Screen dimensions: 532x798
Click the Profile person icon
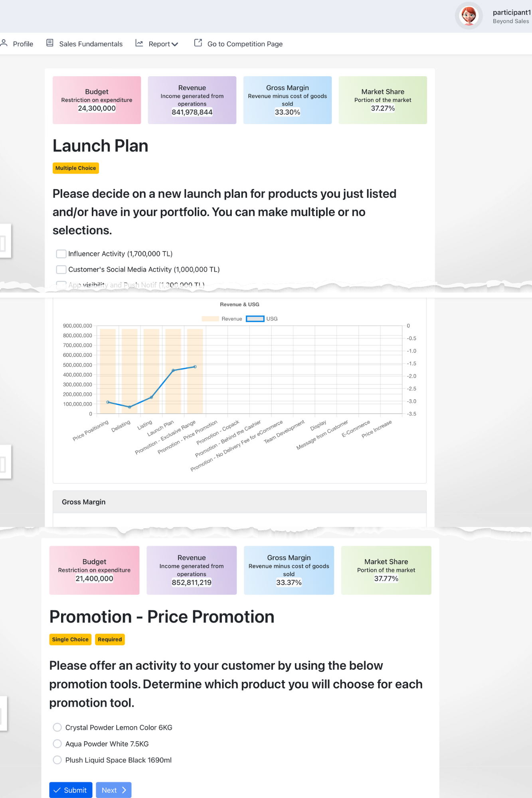click(4, 43)
